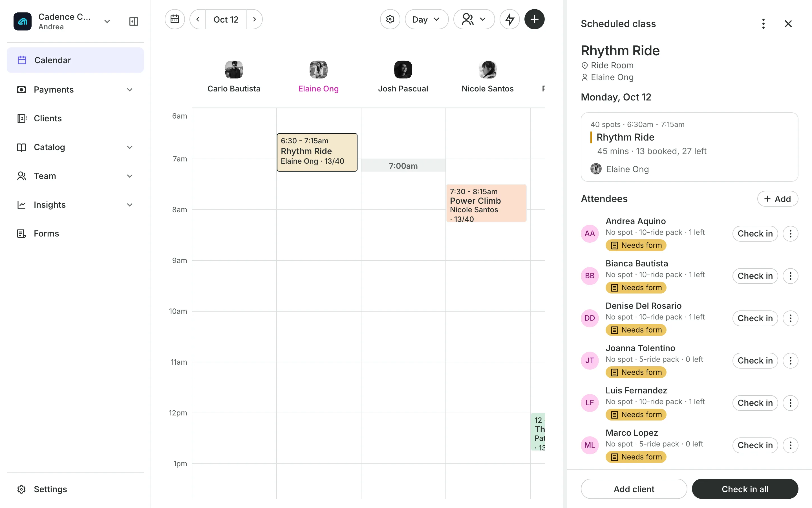Open more options for Andrea Aquino
Image resolution: width=812 pixels, height=508 pixels.
tap(790, 233)
